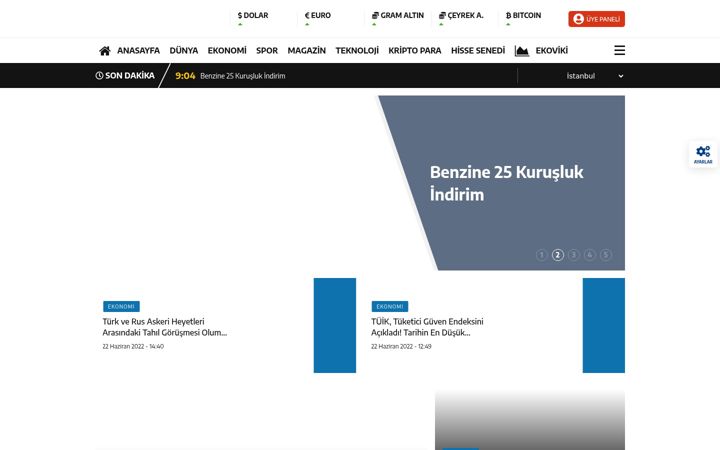Show slide 4 of the headline slider
This screenshot has width=720, height=450.
tap(590, 255)
